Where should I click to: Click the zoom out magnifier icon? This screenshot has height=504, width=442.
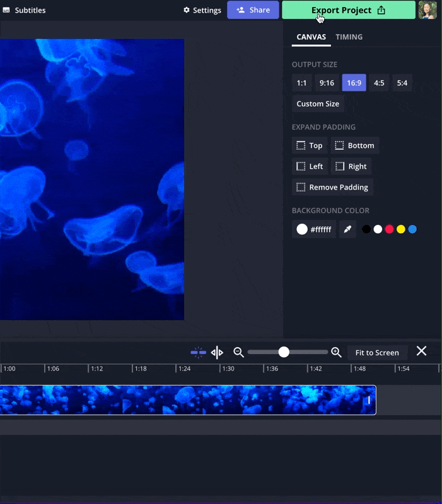pos(238,352)
